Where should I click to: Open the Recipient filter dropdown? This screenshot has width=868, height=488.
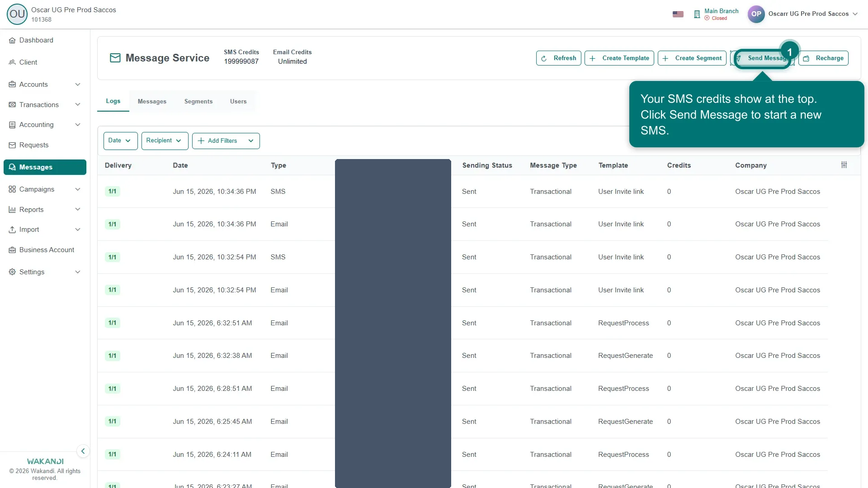point(165,141)
